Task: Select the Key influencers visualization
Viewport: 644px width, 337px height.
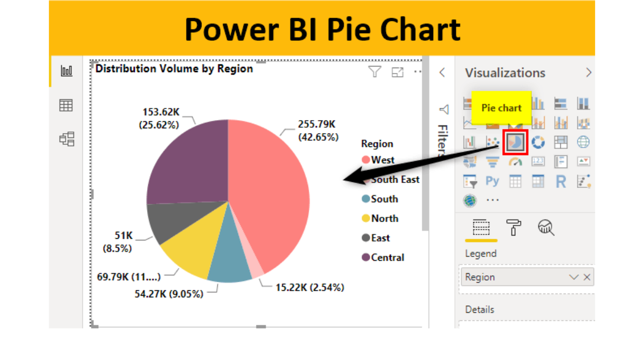Action: (x=583, y=181)
